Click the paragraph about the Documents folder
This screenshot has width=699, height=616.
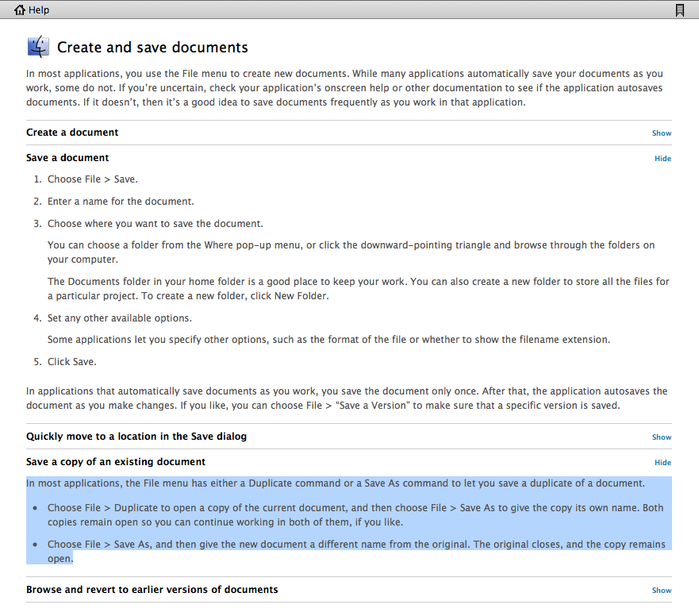(359, 289)
